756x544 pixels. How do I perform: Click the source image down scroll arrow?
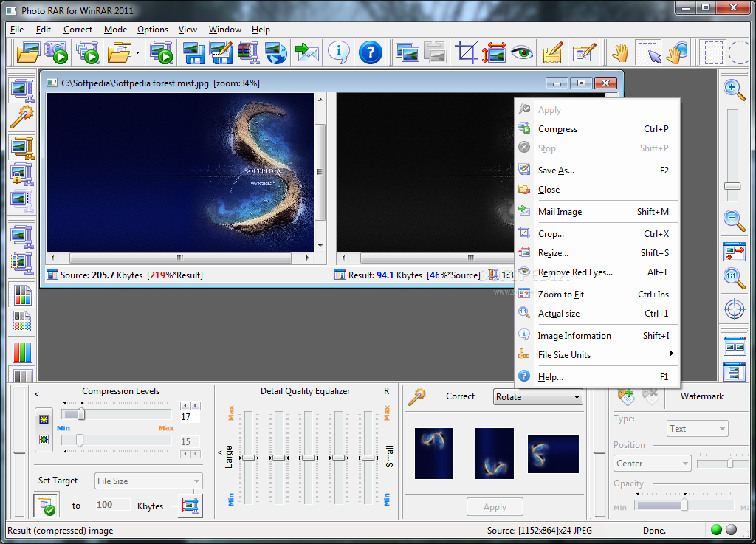(x=320, y=246)
